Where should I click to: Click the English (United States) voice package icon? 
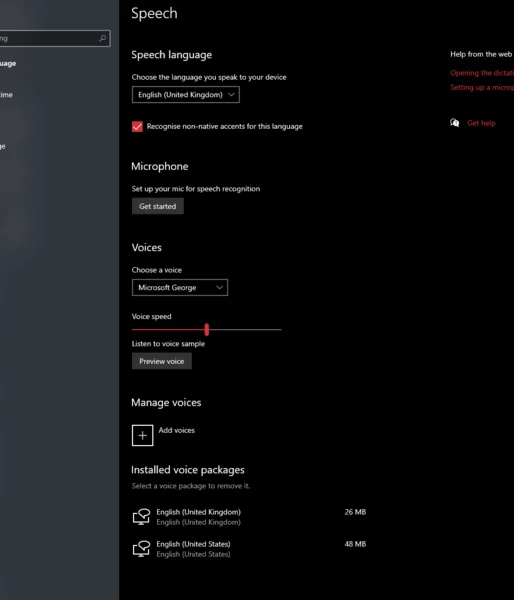(141, 549)
